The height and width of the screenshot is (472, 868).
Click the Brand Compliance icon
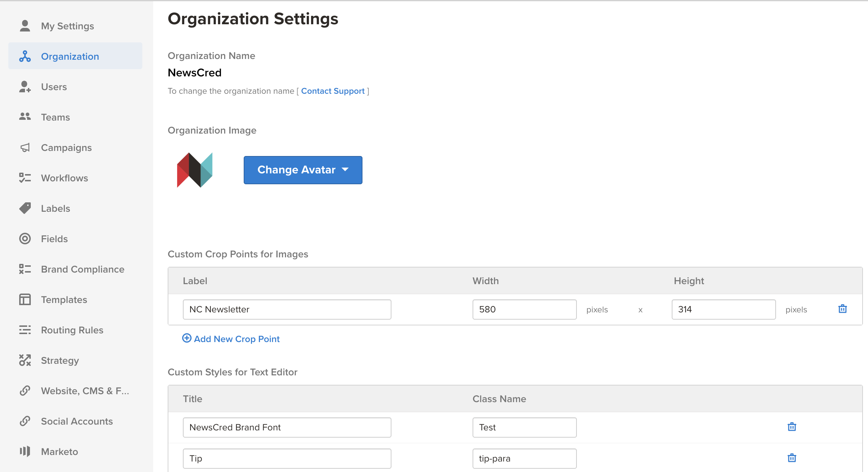pyautogui.click(x=25, y=269)
